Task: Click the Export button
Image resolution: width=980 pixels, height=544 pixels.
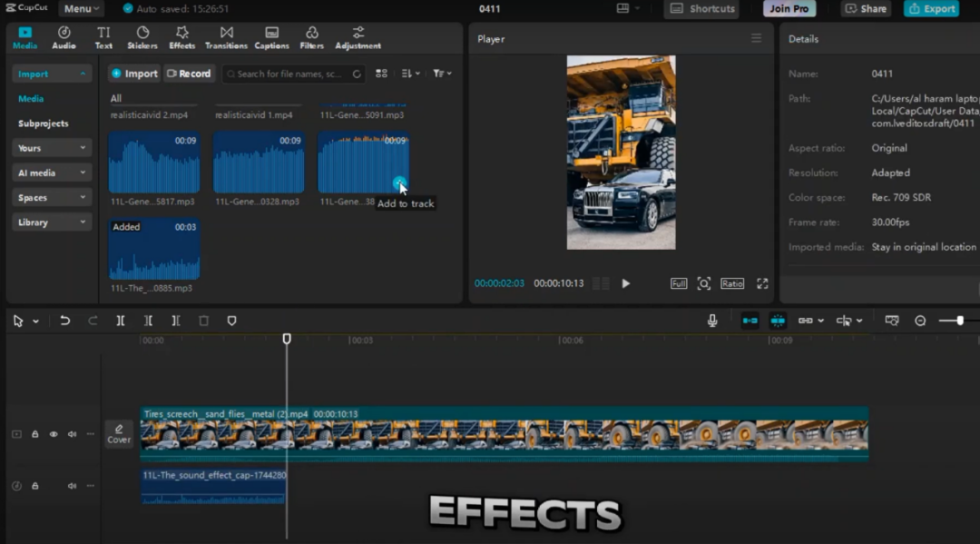Action: coord(931,9)
